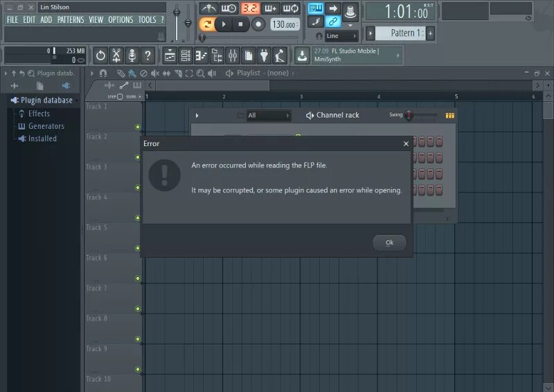Click the Record button
Screen dimensions: 554x392
258,24
